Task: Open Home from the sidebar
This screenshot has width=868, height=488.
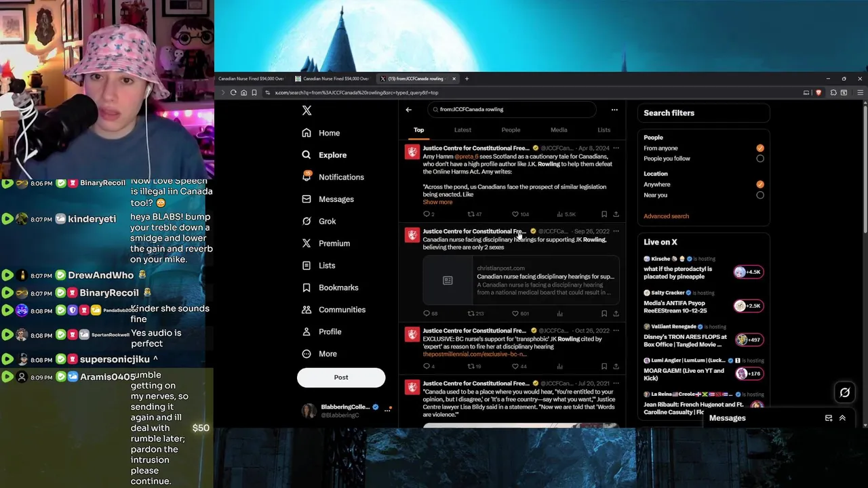Action: point(321,133)
